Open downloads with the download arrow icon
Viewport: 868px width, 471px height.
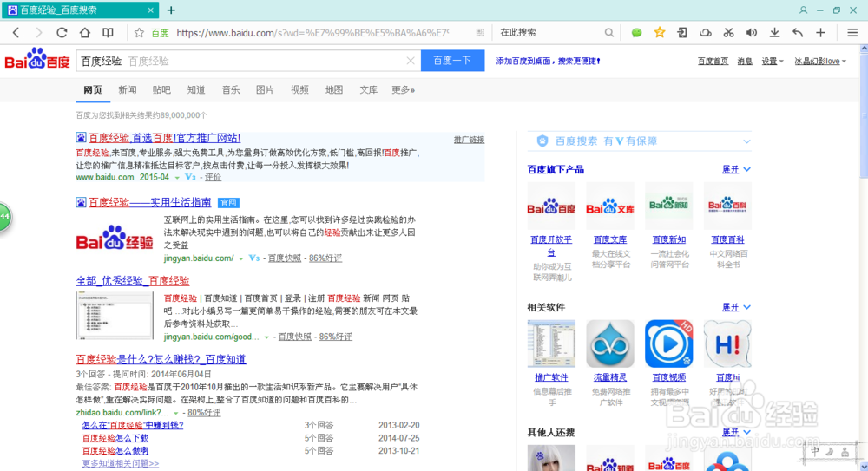[x=774, y=33]
